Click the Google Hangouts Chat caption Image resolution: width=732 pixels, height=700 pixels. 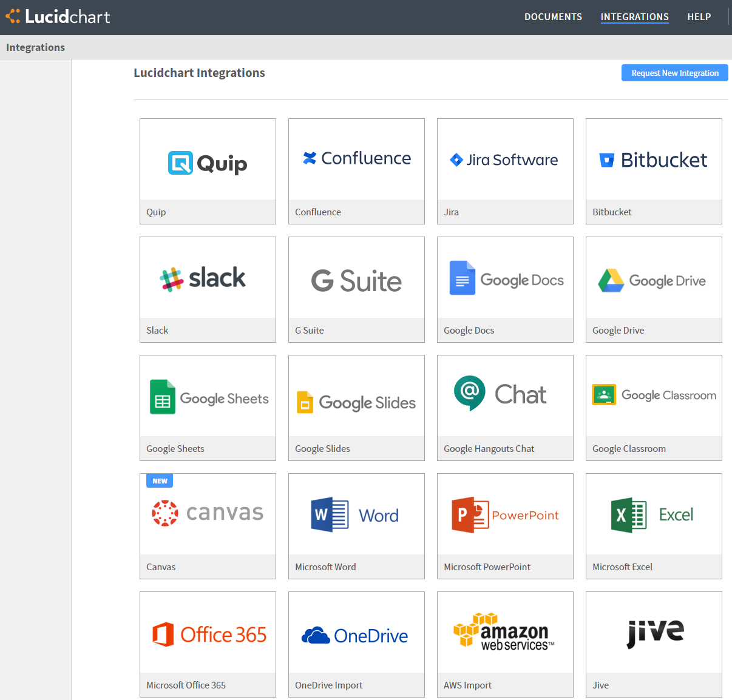489,449
